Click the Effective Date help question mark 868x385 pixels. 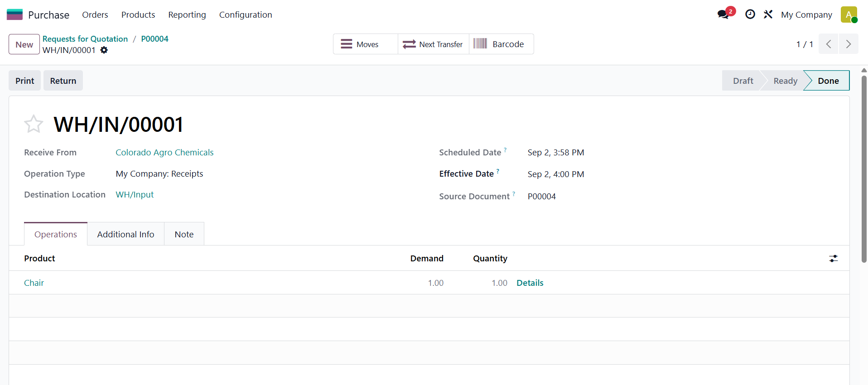coord(498,171)
